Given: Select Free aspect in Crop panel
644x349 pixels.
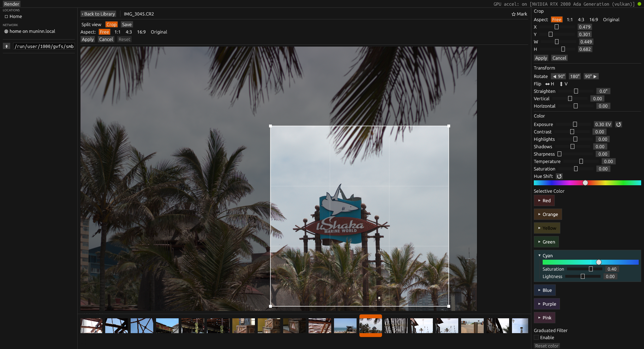Looking at the screenshot, I should [557, 20].
